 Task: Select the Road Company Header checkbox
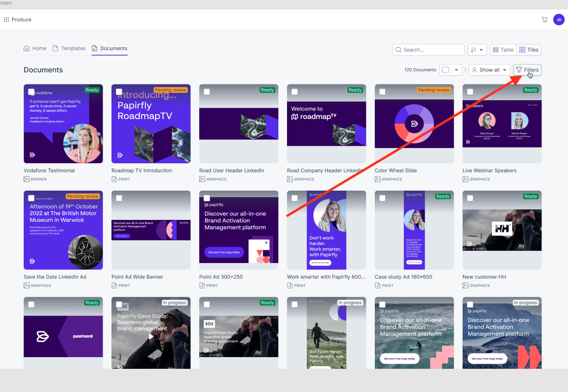294,92
